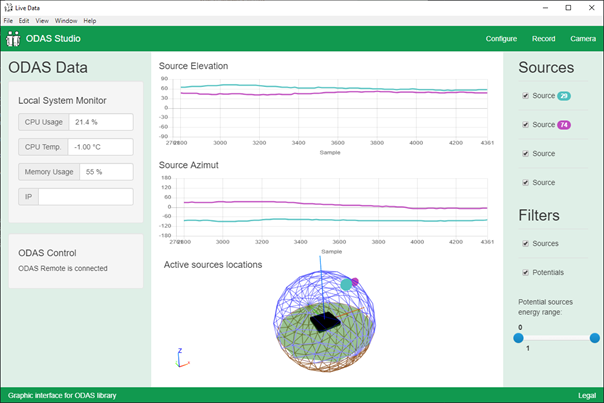Open the File menu
604x403 pixels.
coord(8,21)
